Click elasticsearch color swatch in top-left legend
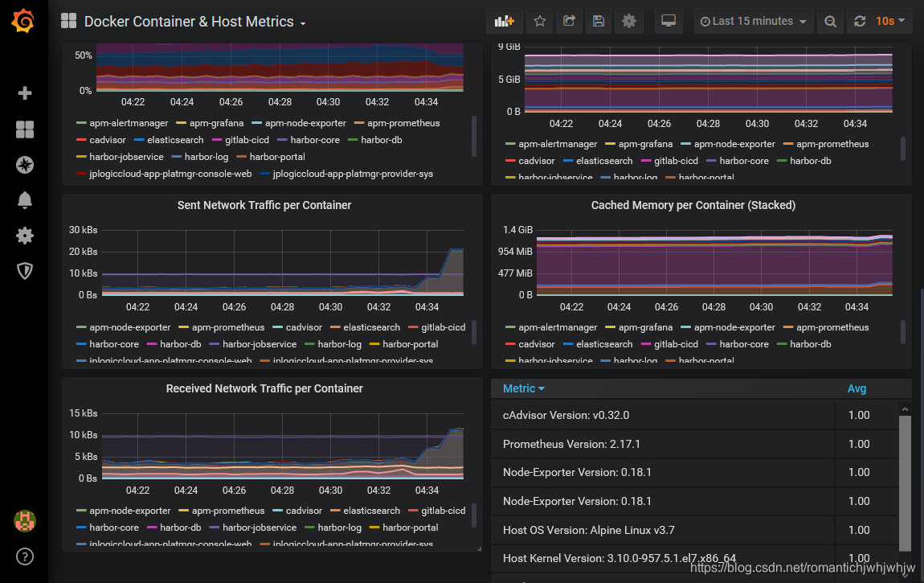 [139, 140]
